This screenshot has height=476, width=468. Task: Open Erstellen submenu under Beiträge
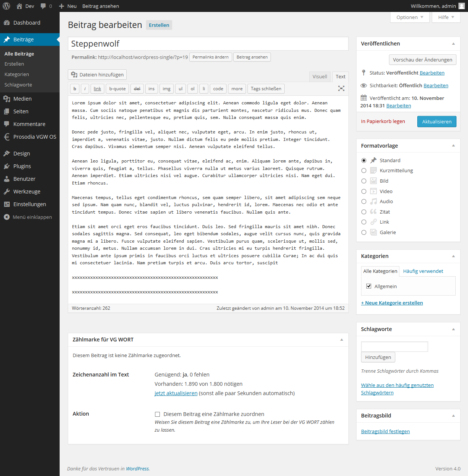tap(14, 64)
